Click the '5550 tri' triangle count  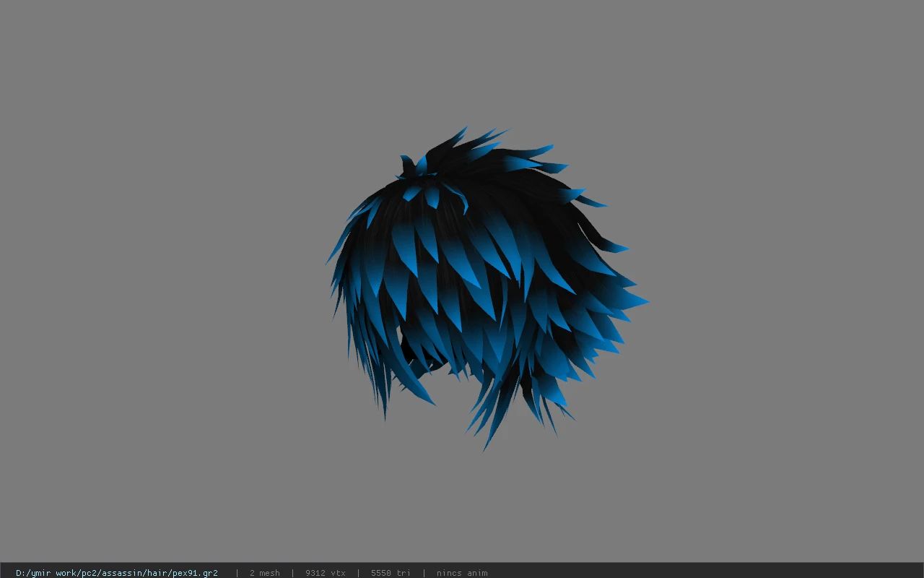point(391,573)
